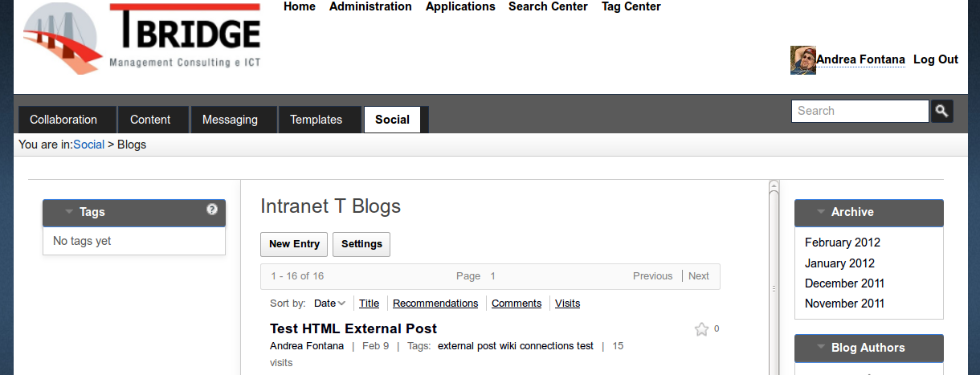The height and width of the screenshot is (375, 980).
Task: Collapse the Blog Authors panel arrow
Action: (x=821, y=348)
